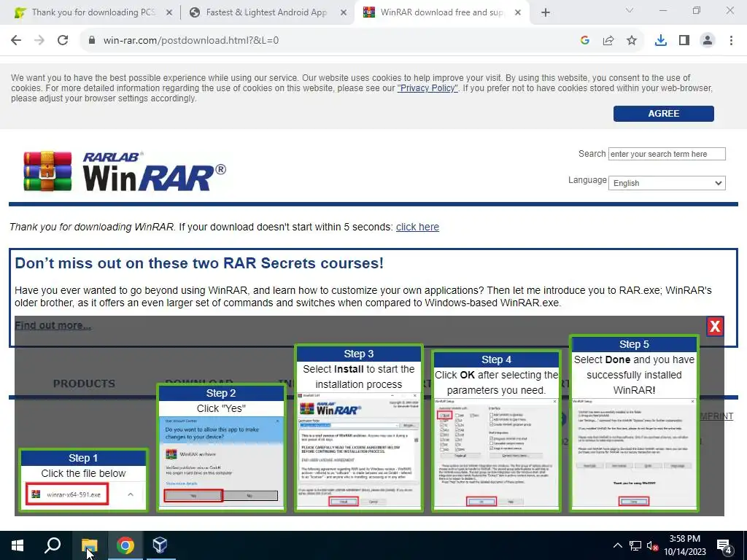Show hidden system tray icons

coord(617,545)
